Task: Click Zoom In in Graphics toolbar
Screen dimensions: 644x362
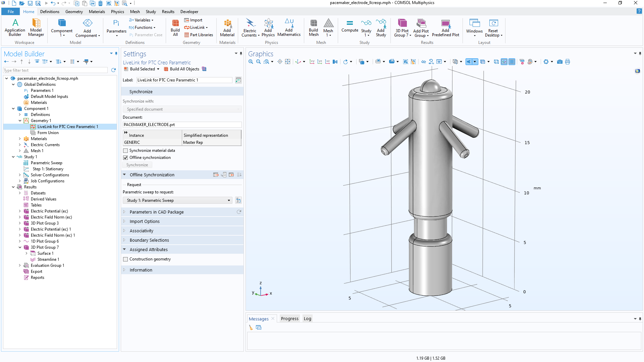Action: [x=251, y=62]
